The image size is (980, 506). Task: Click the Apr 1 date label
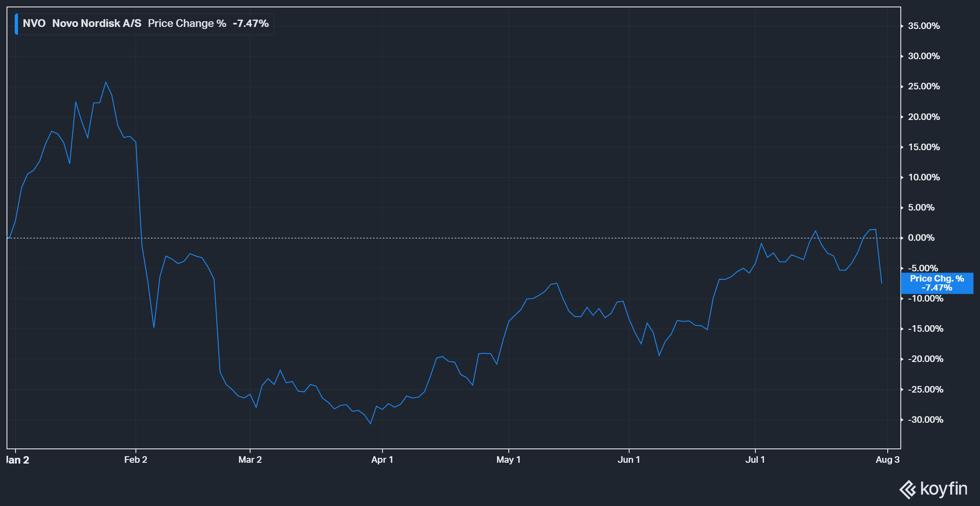pos(382,460)
